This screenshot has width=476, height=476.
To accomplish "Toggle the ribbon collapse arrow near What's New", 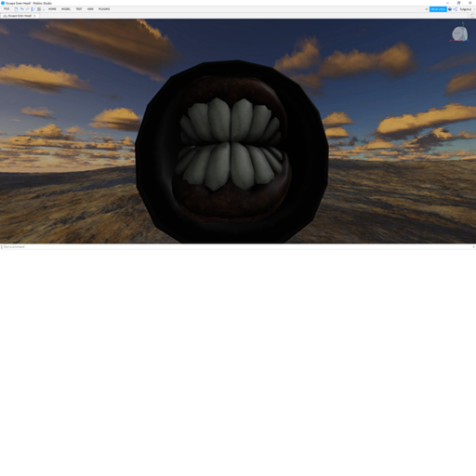I will pos(427,9).
